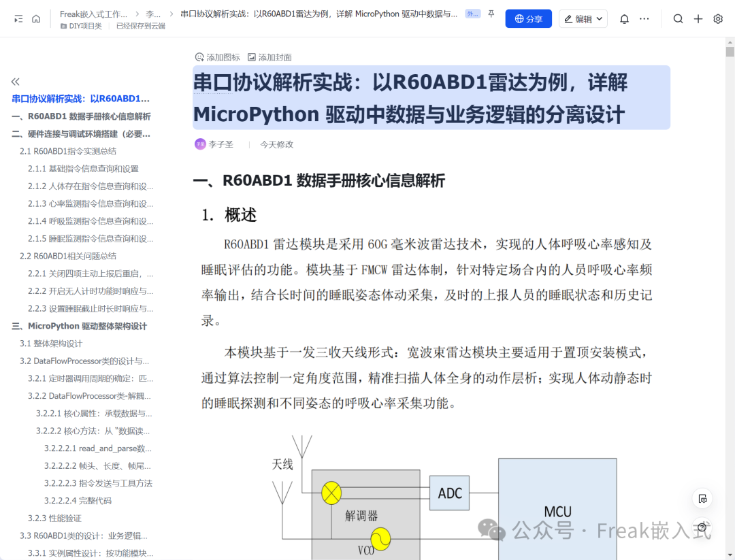Open outline item 3.2.2 DataFlowProcessor类-解耦
735x560 pixels.
89,396
